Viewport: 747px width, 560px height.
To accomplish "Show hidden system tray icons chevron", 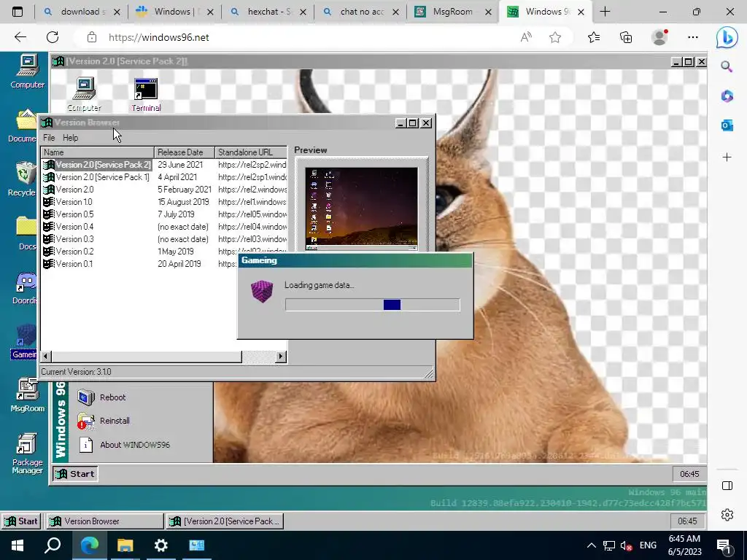I will coord(591,545).
